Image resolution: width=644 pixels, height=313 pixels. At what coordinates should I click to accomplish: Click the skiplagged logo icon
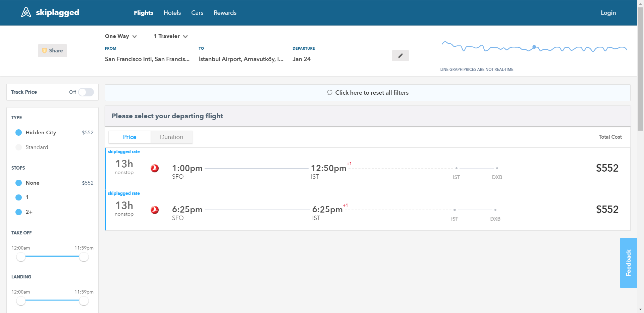[x=26, y=12]
